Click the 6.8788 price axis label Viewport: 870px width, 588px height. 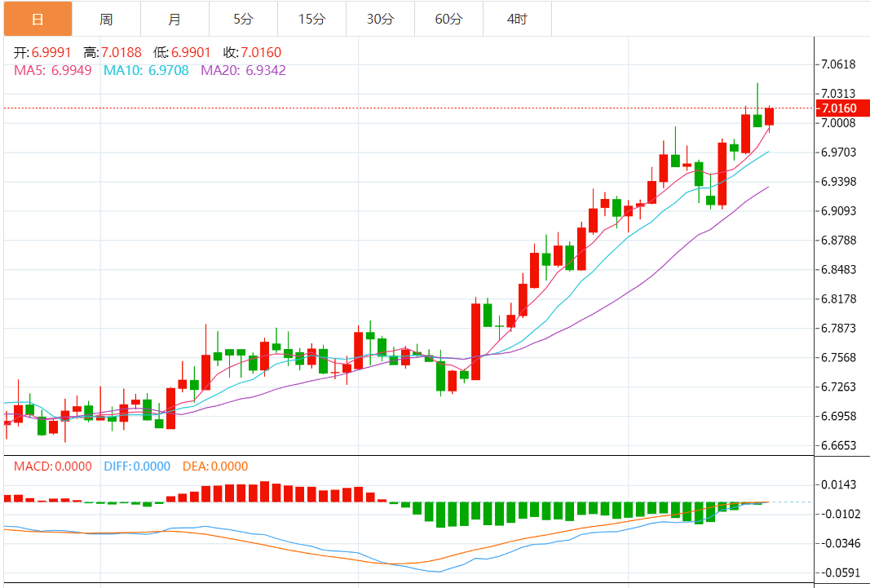pyautogui.click(x=838, y=241)
